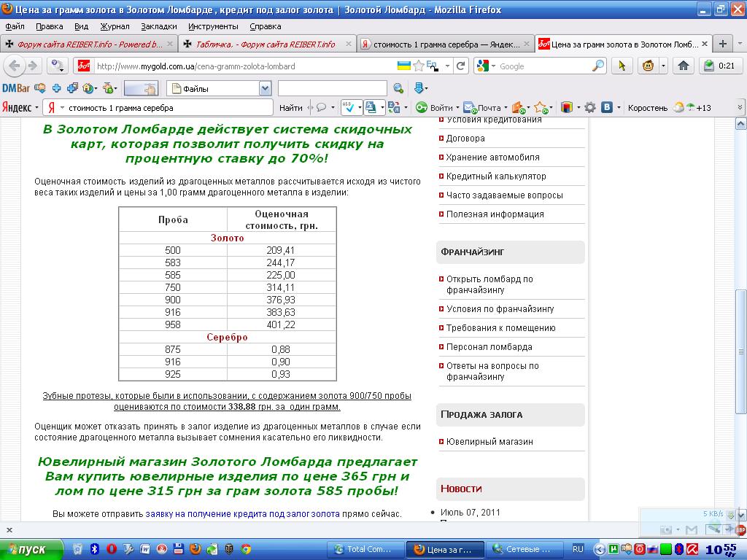747x560 pixels.
Task: Open search engine dropdown next to Google
Action: [487, 66]
